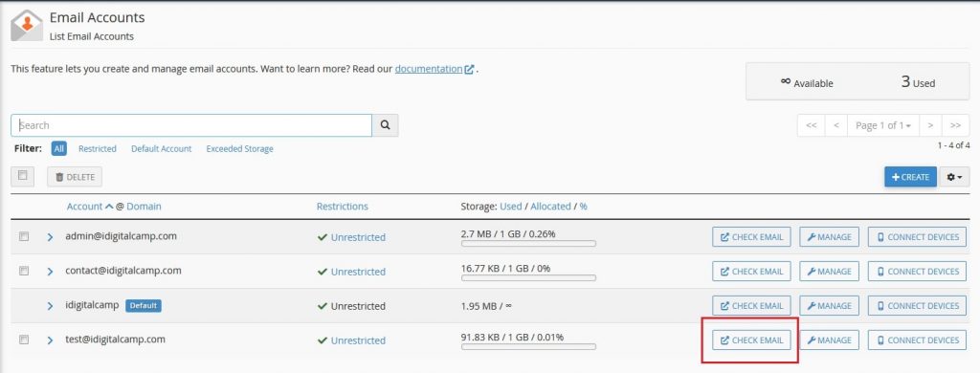Expand the contact@idigitalcamp.com row

[50, 272]
